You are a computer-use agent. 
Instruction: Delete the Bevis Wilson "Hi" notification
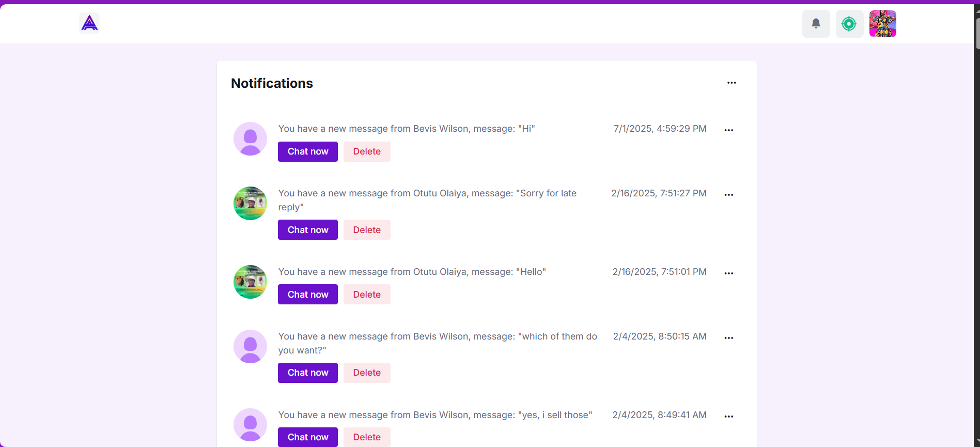click(367, 151)
